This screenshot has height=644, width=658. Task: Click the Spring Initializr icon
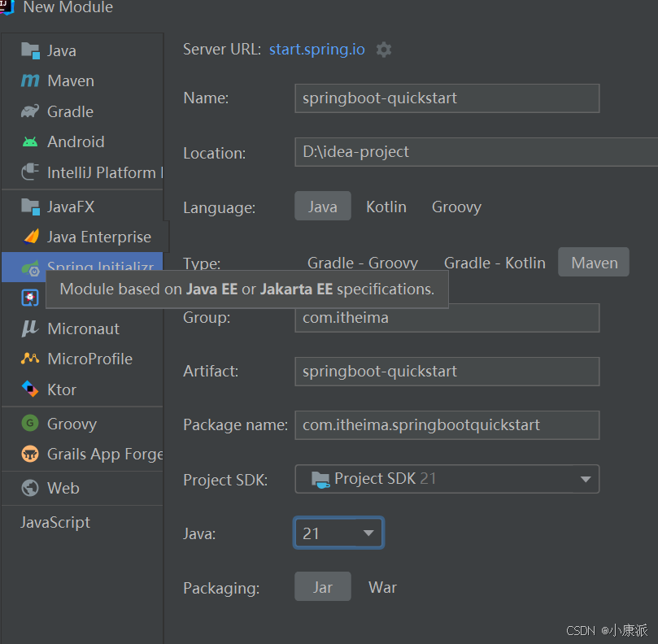tap(30, 268)
